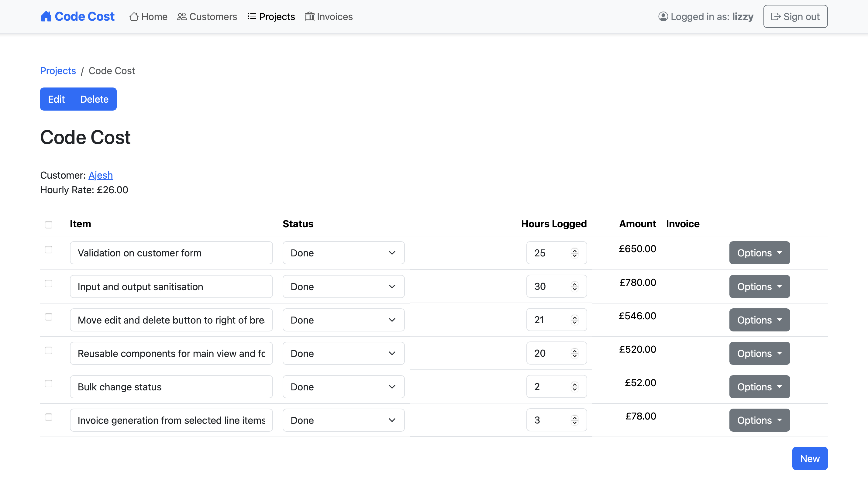Click the Projects breadcrumb link
Viewport: 868px width, 480px height.
click(57, 70)
